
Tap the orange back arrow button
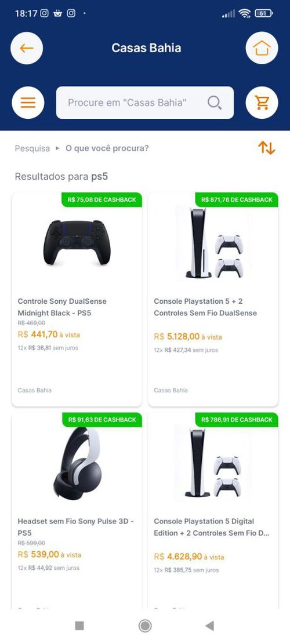pos(27,48)
